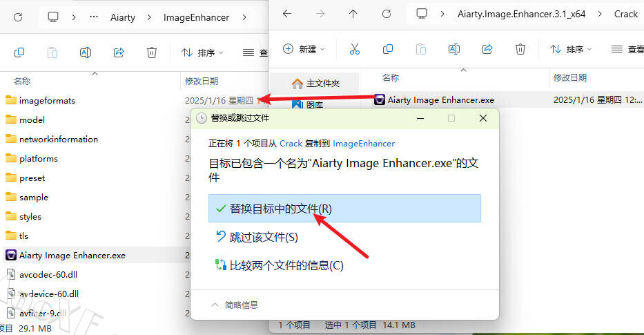
Task: Click the Crack link in dialog text
Action: (x=291, y=144)
